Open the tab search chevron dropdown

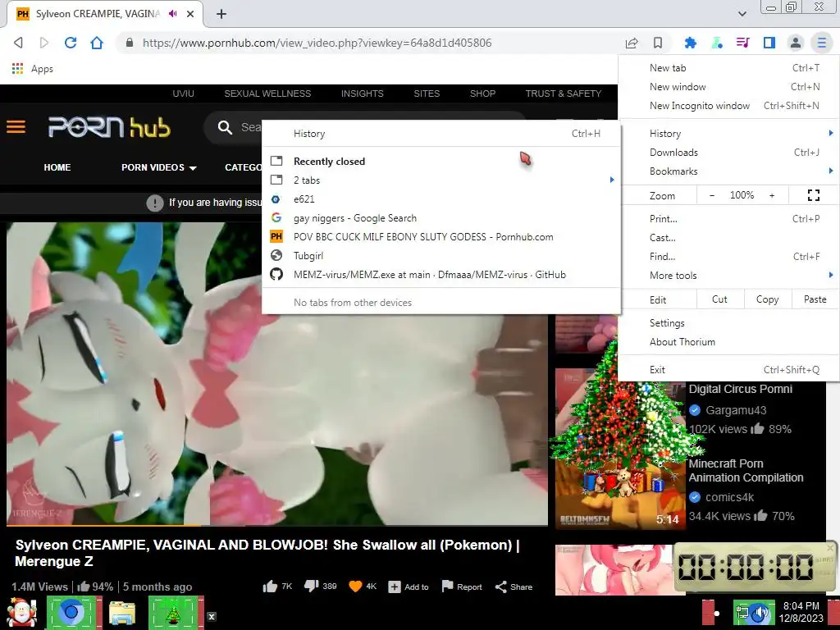pos(742,14)
